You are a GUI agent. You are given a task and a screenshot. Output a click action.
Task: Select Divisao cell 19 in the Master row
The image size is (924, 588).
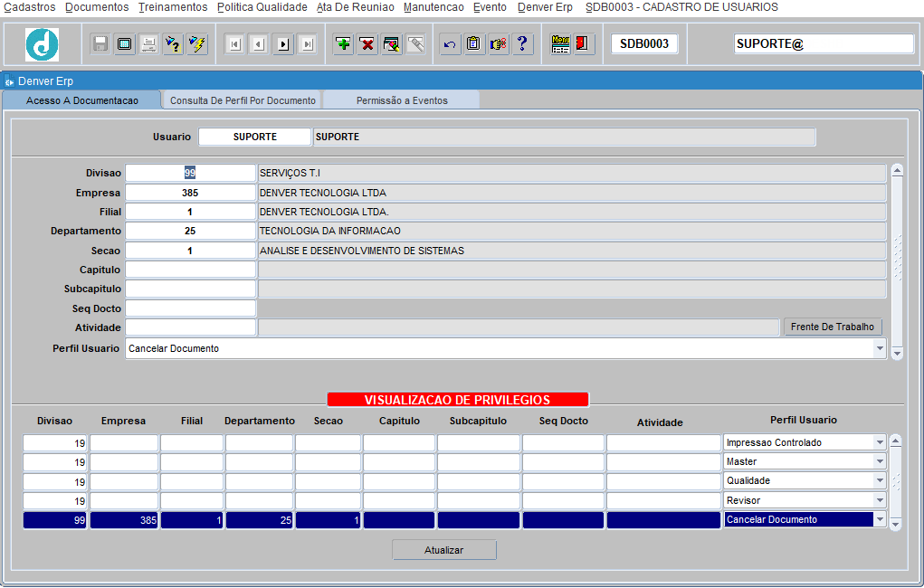(55, 462)
